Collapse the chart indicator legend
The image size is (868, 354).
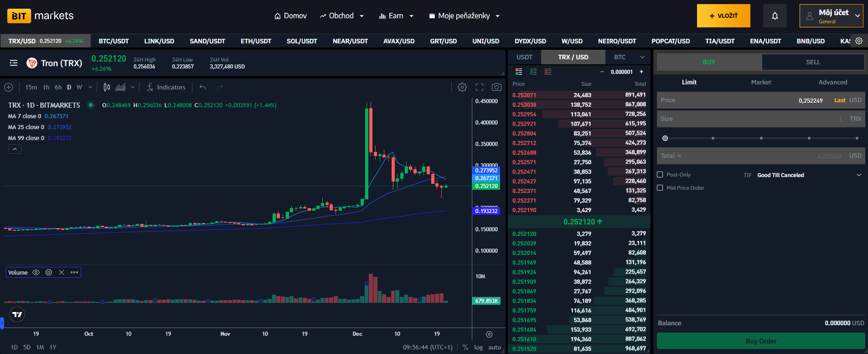tap(15, 149)
